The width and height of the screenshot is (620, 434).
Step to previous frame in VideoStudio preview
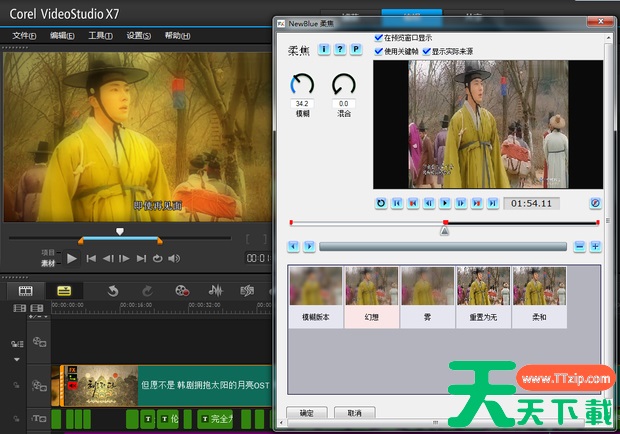coord(108,259)
